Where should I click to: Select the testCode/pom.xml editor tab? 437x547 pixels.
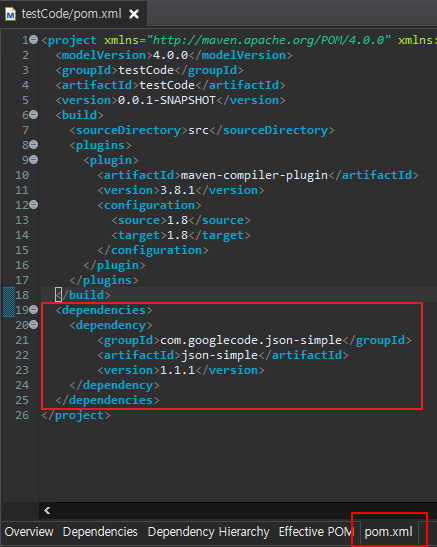coord(73,14)
